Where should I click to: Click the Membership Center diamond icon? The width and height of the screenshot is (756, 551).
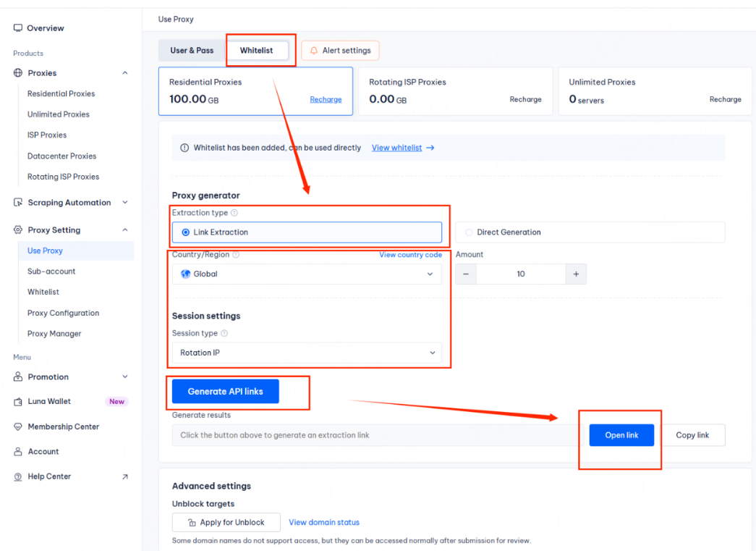tap(18, 427)
